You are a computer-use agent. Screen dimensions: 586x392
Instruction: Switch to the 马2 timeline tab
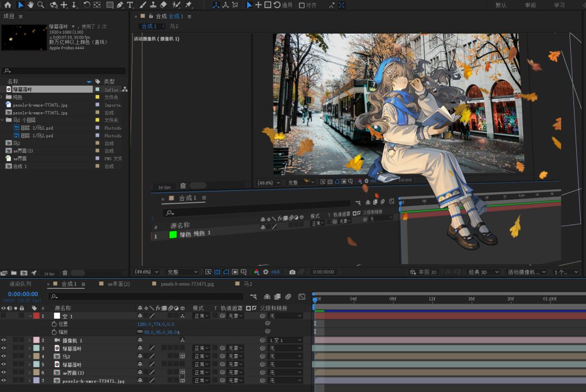[247, 284]
